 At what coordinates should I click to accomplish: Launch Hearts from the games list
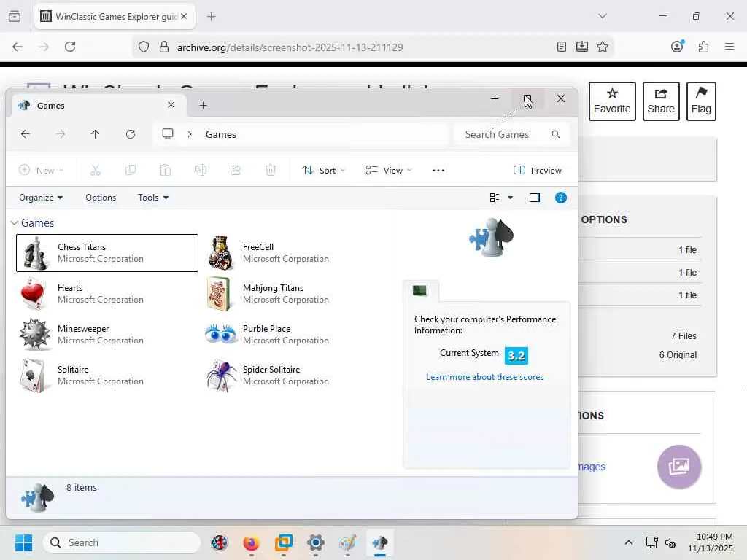tap(33, 294)
